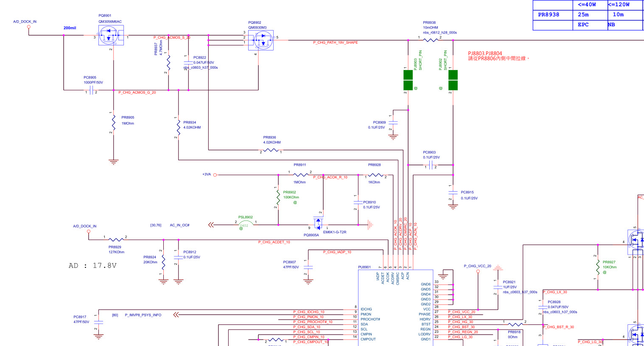This screenshot has height=346, width=644.
Task: Click the PC8907 47PF capacitor symbol
Action: coord(308,268)
